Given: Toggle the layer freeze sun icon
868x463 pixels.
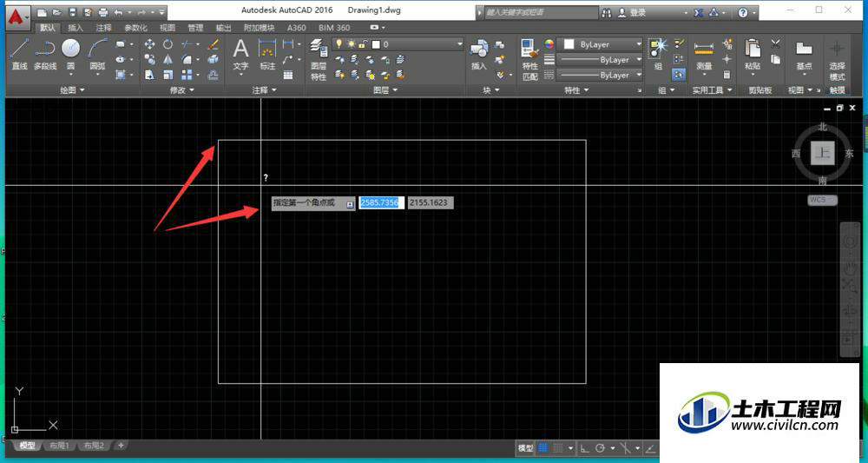Looking at the screenshot, I should pyautogui.click(x=351, y=44).
